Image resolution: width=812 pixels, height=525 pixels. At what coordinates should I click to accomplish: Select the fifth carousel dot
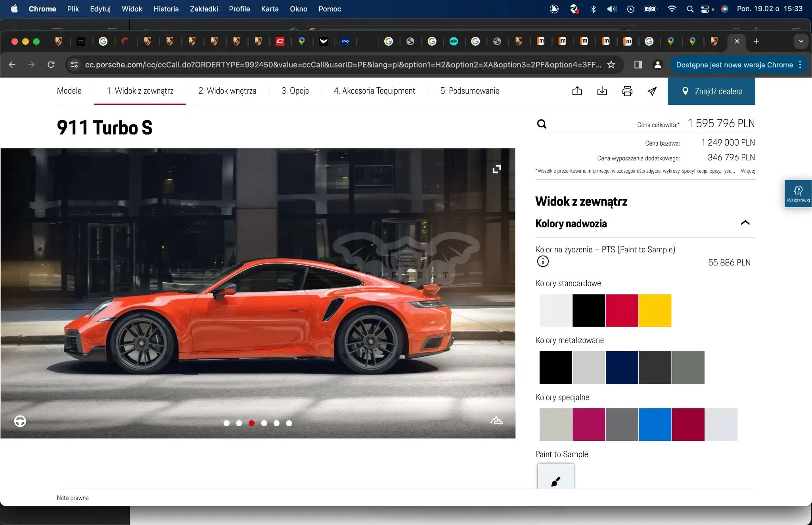[276, 423]
